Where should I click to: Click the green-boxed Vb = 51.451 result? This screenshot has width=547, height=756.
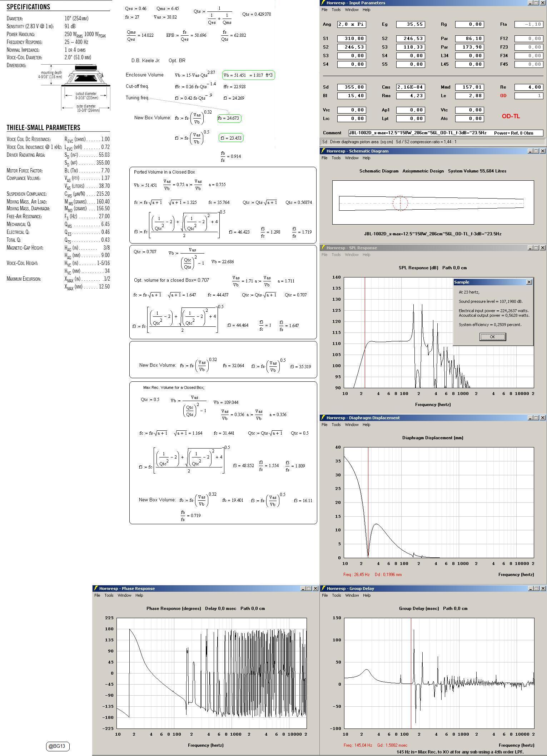coord(248,75)
